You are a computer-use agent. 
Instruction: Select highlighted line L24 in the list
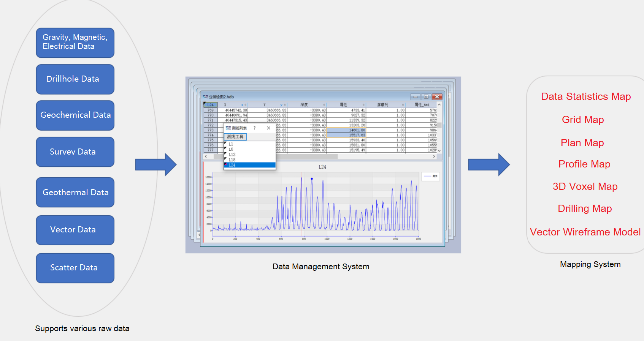point(249,165)
